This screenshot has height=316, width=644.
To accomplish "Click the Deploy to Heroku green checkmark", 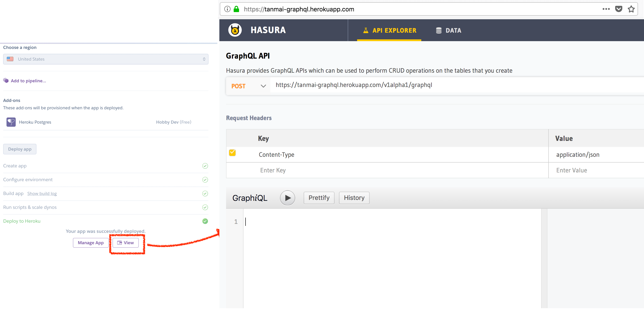I will 205,221.
